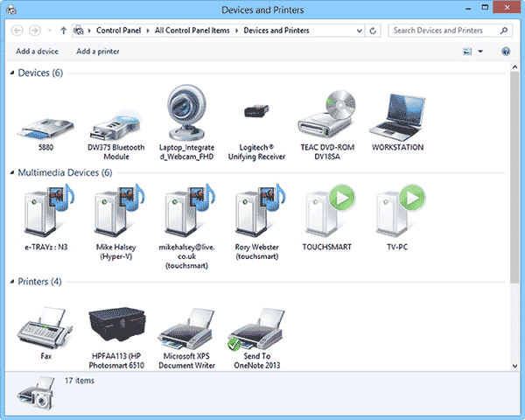Image resolution: width=525 pixels, height=420 pixels.
Task: Click the refresh button beside address bar
Action: [x=374, y=31]
